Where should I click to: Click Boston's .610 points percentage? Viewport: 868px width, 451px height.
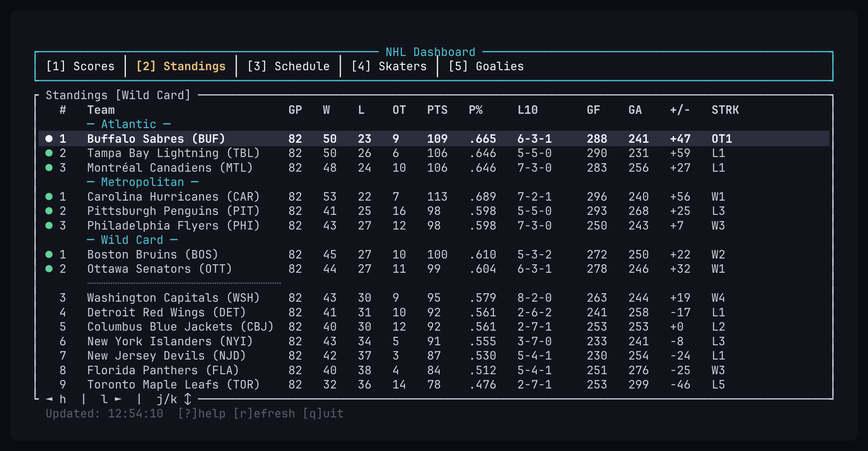coord(483,255)
